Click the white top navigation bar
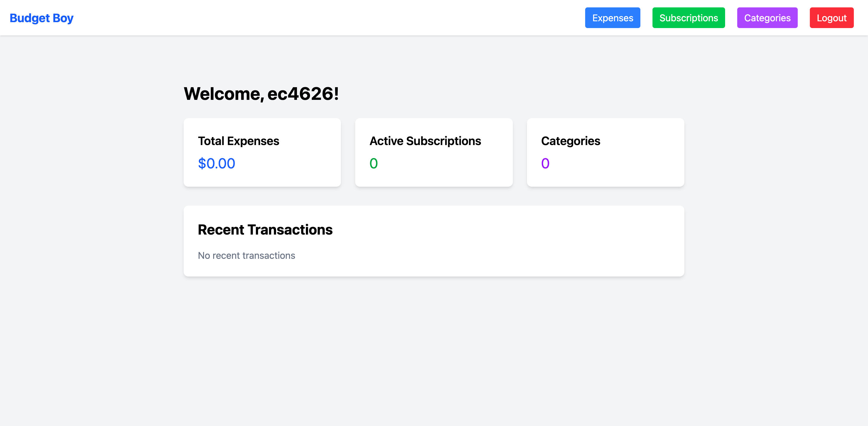868x426 pixels. click(x=303, y=18)
